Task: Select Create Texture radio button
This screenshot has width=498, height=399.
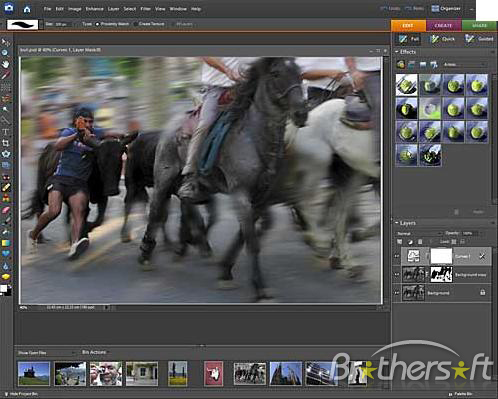Action: (x=135, y=24)
